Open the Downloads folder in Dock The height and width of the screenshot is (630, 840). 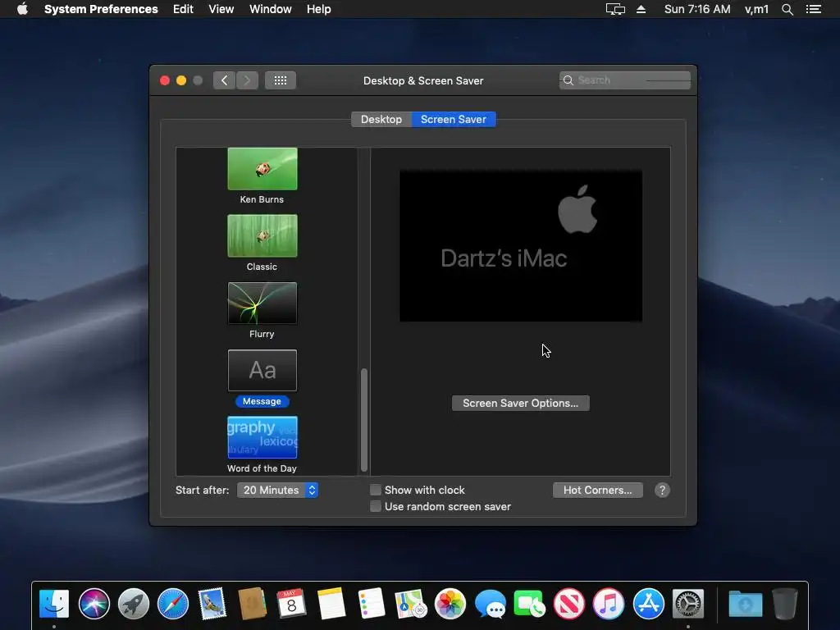click(745, 604)
